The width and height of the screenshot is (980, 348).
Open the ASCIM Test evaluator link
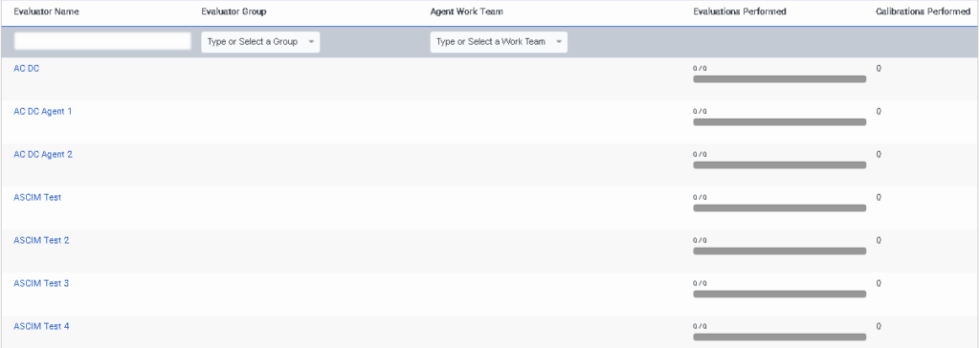(37, 198)
